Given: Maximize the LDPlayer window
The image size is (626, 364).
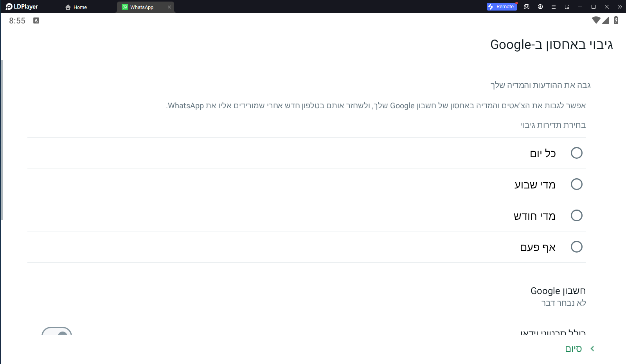Looking at the screenshot, I should 594,7.
